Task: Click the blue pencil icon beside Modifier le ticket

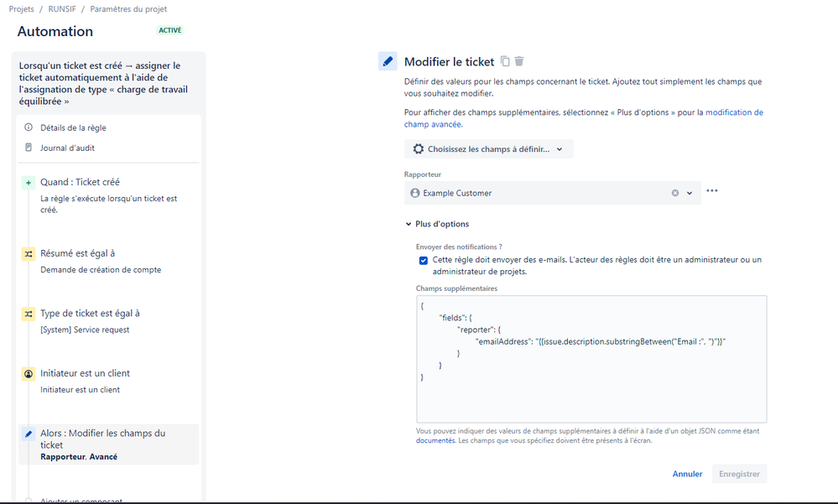Action: click(x=388, y=61)
